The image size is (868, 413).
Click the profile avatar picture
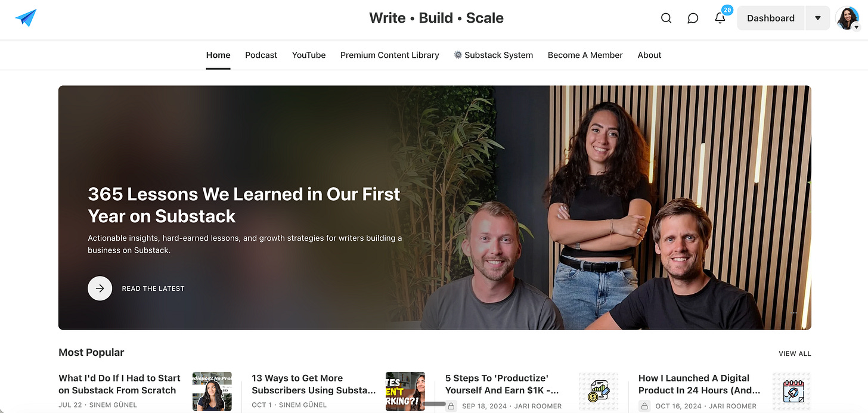tap(847, 18)
